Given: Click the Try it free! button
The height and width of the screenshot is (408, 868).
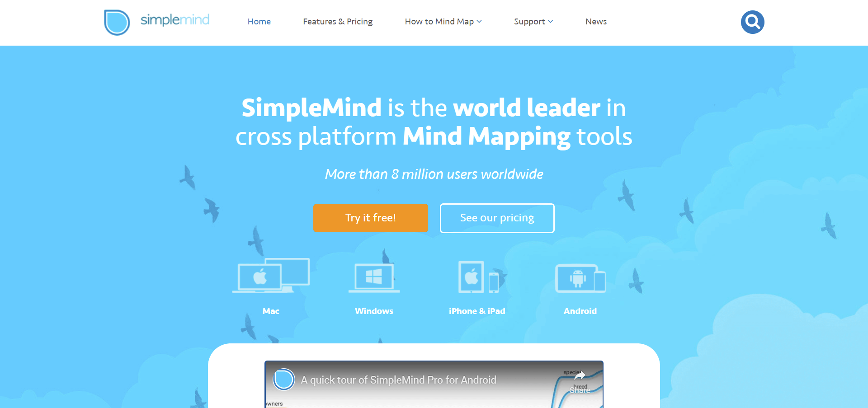Looking at the screenshot, I should [x=371, y=218].
